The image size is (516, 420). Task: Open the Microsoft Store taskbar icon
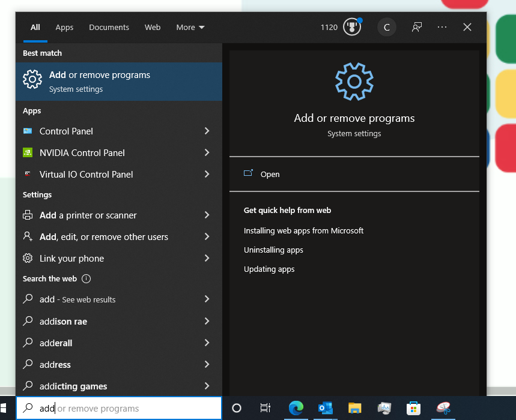pyautogui.click(x=414, y=409)
